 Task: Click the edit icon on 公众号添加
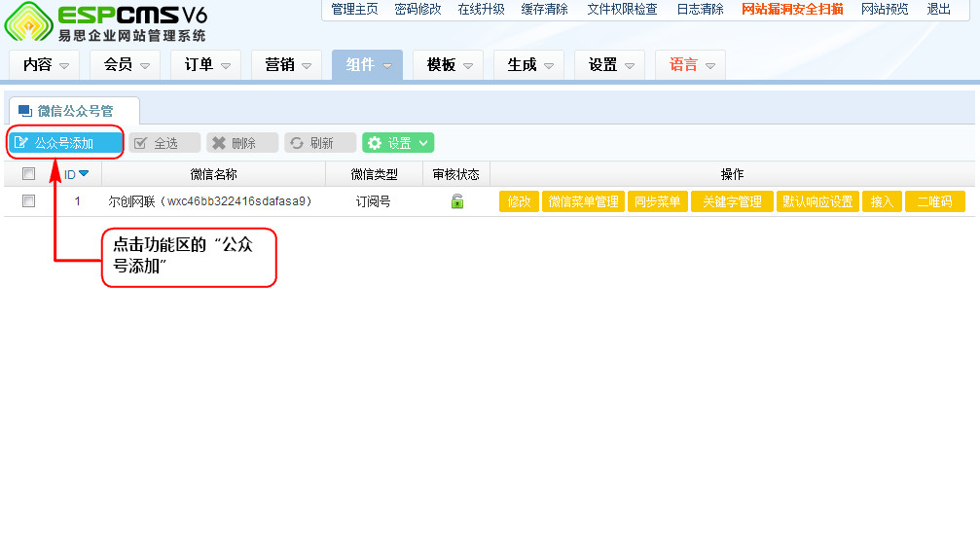point(21,142)
